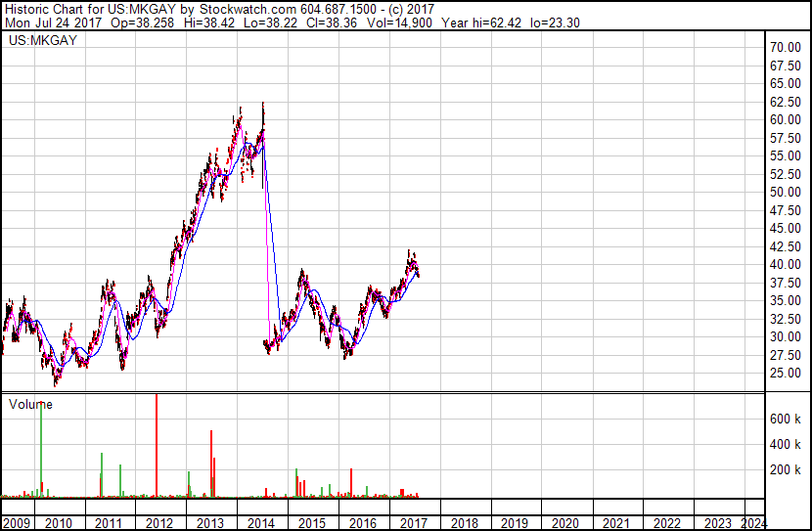The image size is (812, 531).
Task: Click the 42.50 price axis value
Action: (786, 246)
